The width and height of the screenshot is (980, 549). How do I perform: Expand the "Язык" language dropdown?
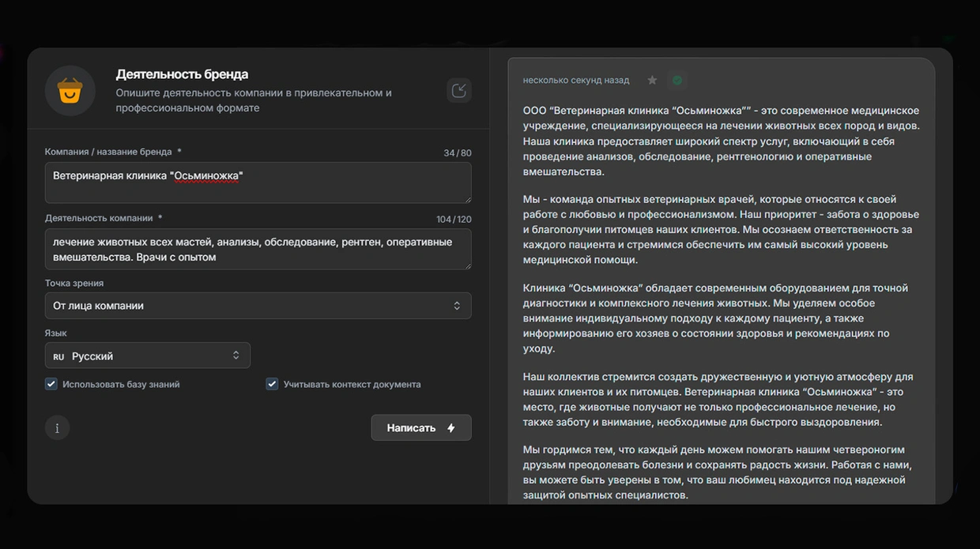(x=147, y=356)
